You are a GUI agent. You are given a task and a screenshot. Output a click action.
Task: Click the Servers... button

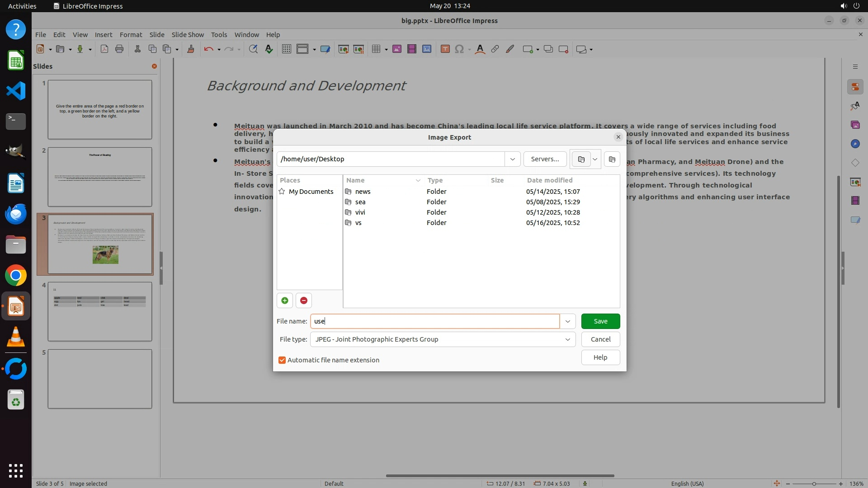tap(545, 159)
